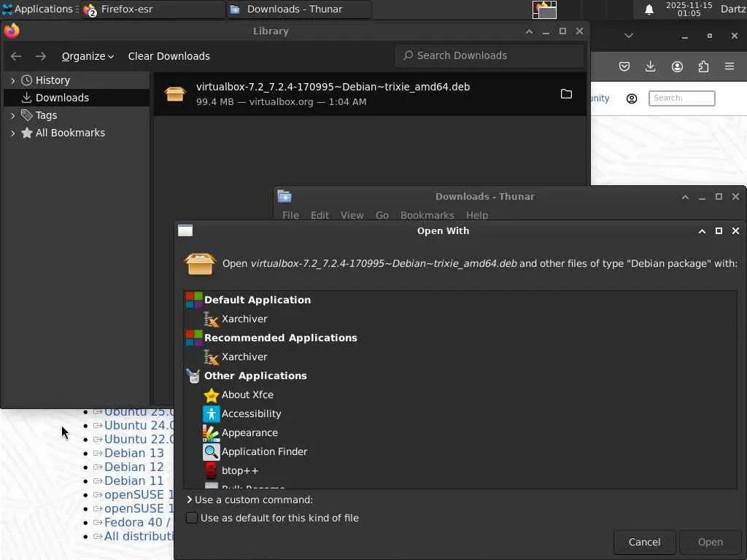Image resolution: width=747 pixels, height=560 pixels.
Task: Select Accessibility in application list
Action: [x=251, y=414]
